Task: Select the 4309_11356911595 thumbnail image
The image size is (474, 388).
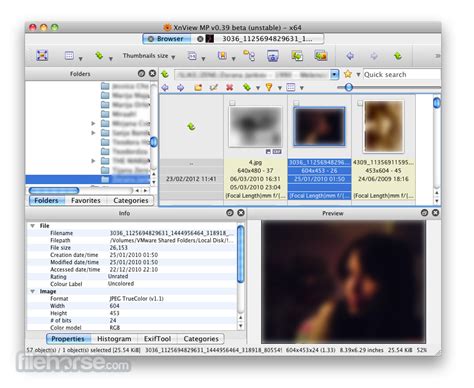Action: coord(383,126)
